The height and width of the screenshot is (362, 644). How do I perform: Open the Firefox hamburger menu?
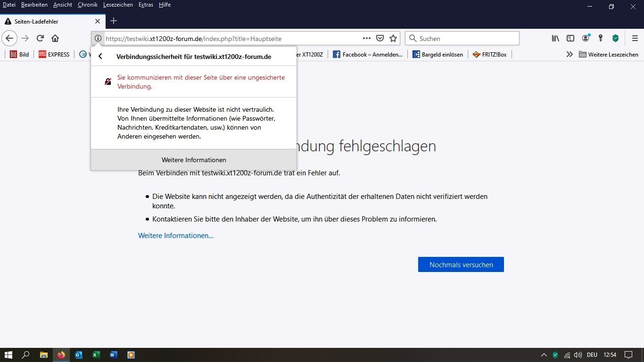(x=635, y=39)
